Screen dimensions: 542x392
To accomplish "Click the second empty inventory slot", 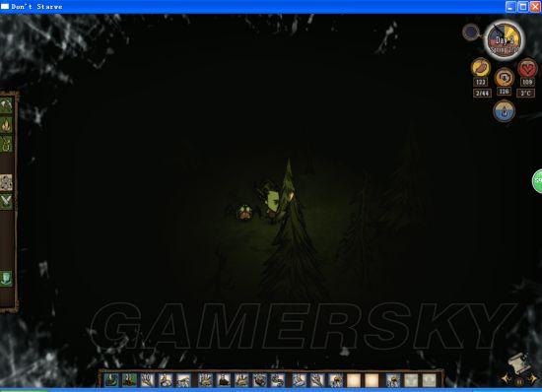I will (x=372, y=380).
